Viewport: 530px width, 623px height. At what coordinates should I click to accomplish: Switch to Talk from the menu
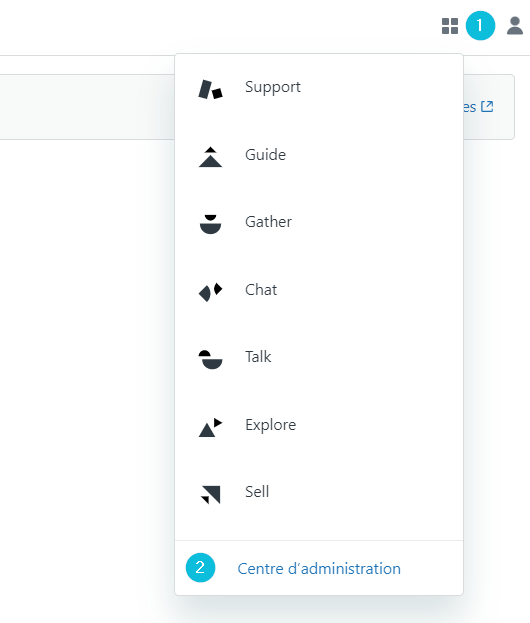point(258,357)
